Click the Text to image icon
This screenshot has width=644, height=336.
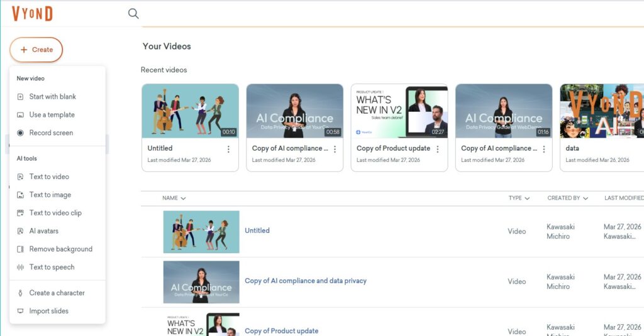(x=21, y=195)
